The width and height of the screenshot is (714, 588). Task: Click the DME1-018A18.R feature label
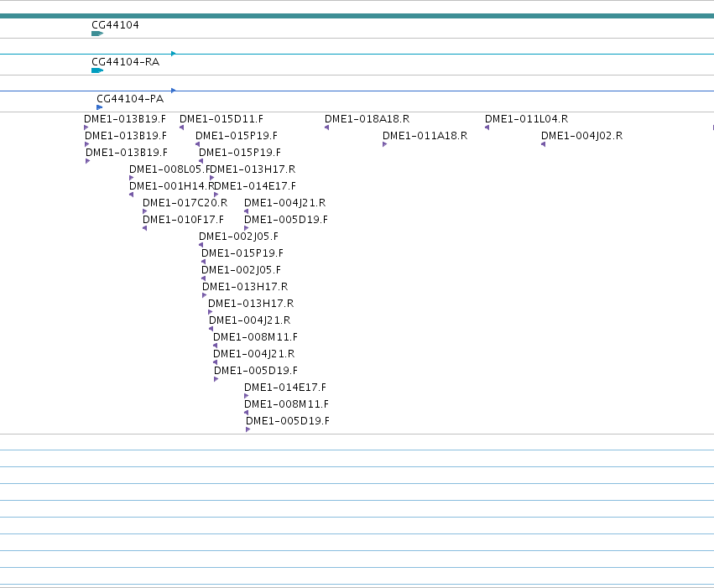[x=367, y=119]
